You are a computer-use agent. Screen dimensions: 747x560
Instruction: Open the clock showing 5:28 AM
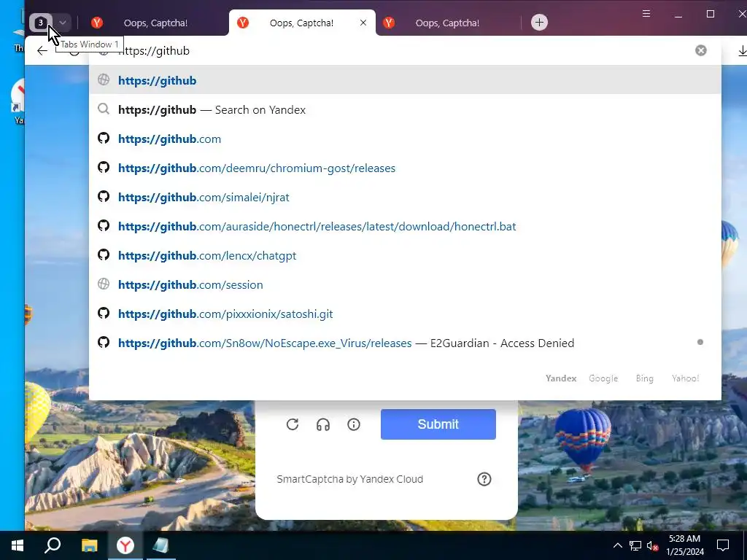pos(684,545)
